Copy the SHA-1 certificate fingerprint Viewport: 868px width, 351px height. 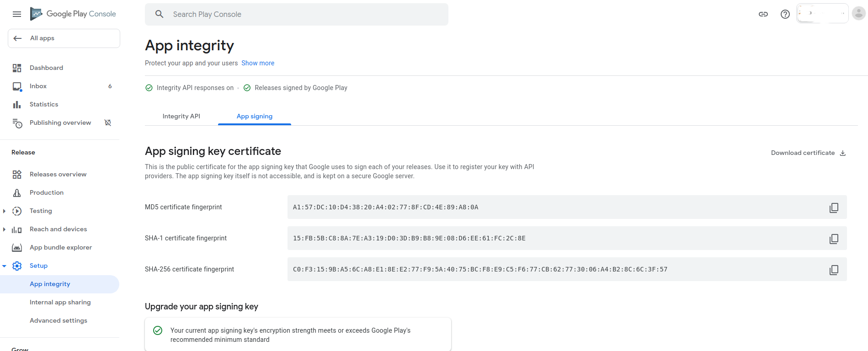pyautogui.click(x=834, y=238)
